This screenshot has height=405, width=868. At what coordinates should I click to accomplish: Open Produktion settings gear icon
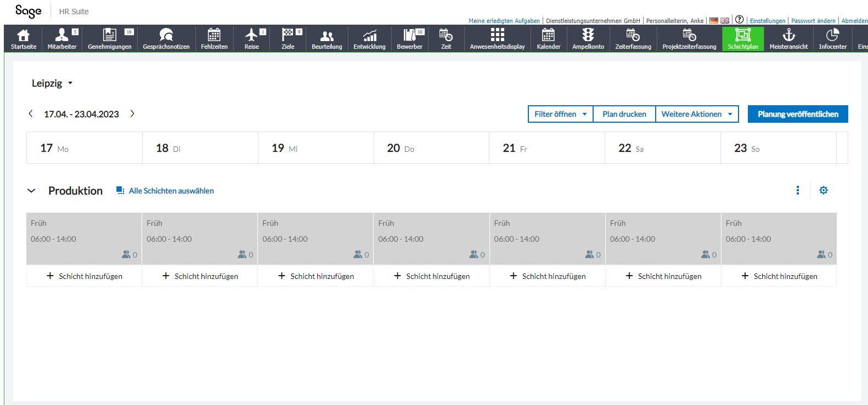click(824, 190)
